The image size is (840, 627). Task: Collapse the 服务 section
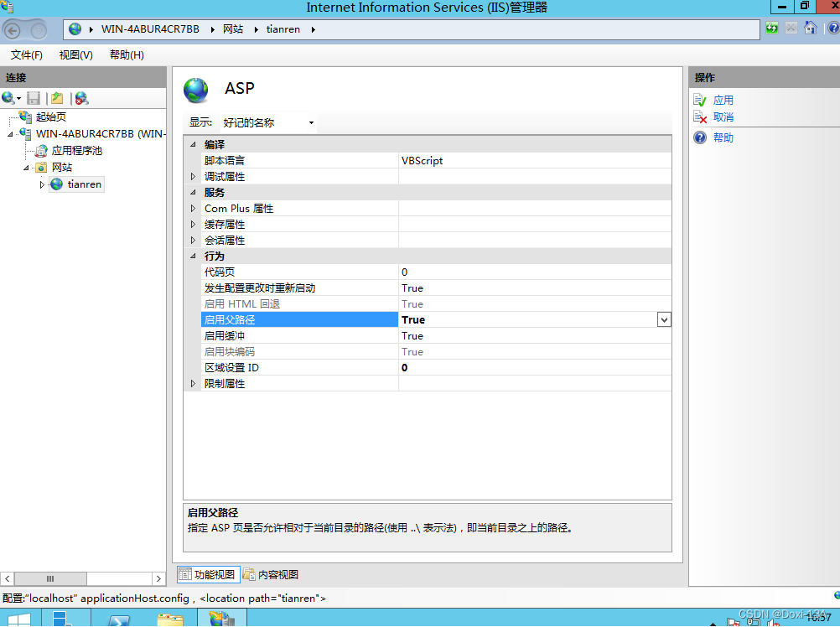(193, 192)
